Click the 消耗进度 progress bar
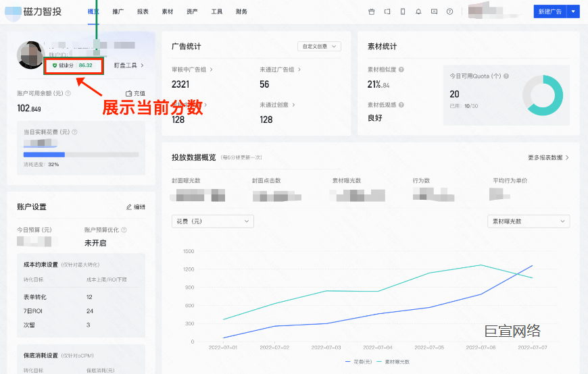The height and width of the screenshot is (374, 588). coord(81,155)
